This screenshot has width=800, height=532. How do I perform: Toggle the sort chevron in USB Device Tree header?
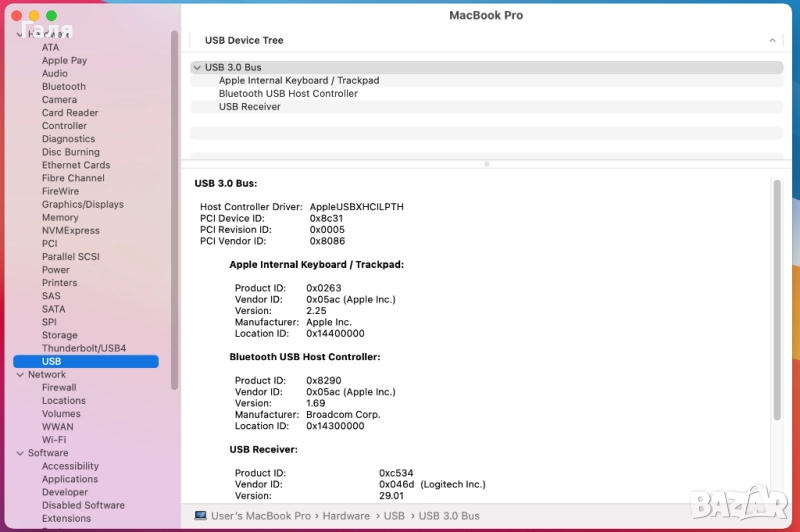click(772, 41)
